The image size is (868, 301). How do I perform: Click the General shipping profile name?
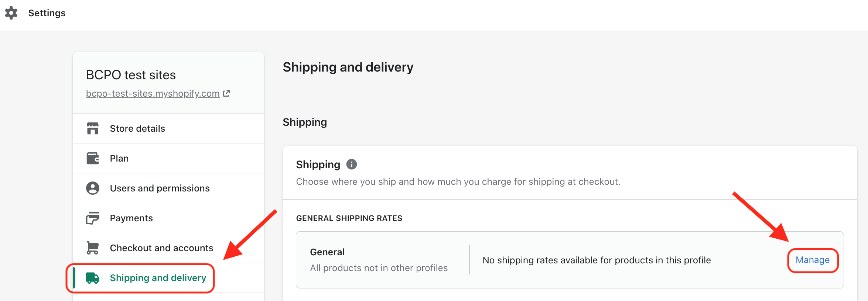pos(327,252)
